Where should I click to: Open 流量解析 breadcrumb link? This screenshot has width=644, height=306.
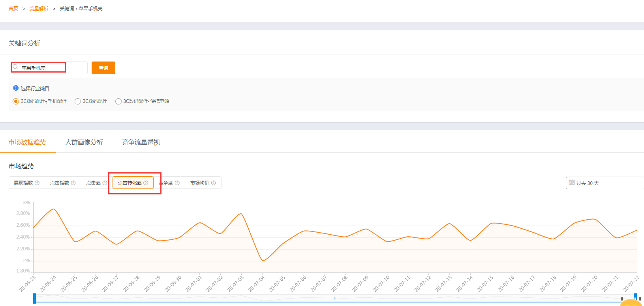point(39,9)
